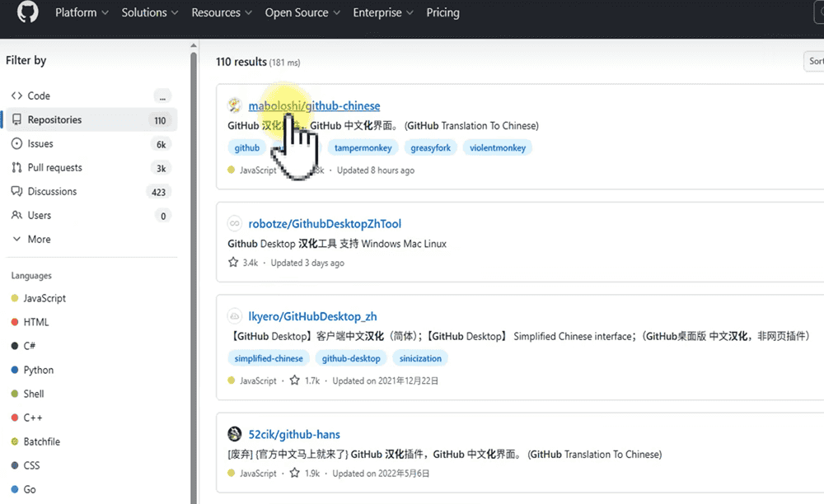Open the Sort dropdown button
Image resolution: width=824 pixels, height=504 pixels.
[x=814, y=61]
